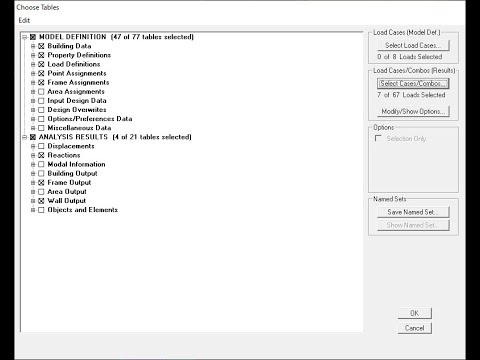Uncheck the Wall Output checkbox
Image resolution: width=480 pixels, height=360 pixels.
coord(41,201)
